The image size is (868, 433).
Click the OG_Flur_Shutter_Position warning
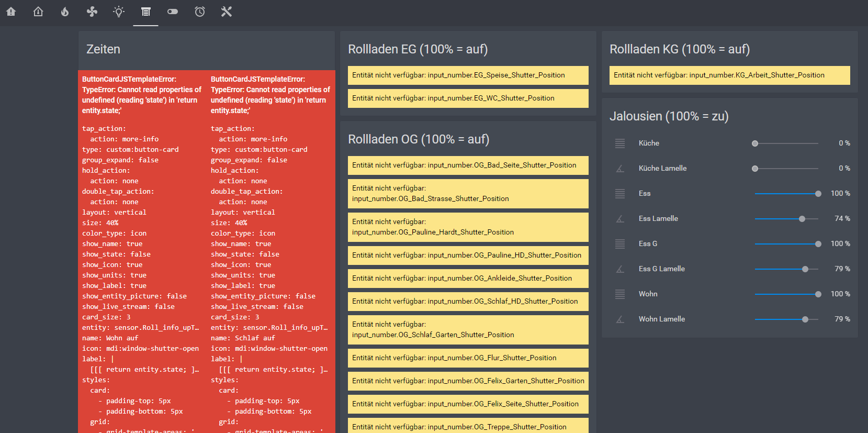point(468,358)
